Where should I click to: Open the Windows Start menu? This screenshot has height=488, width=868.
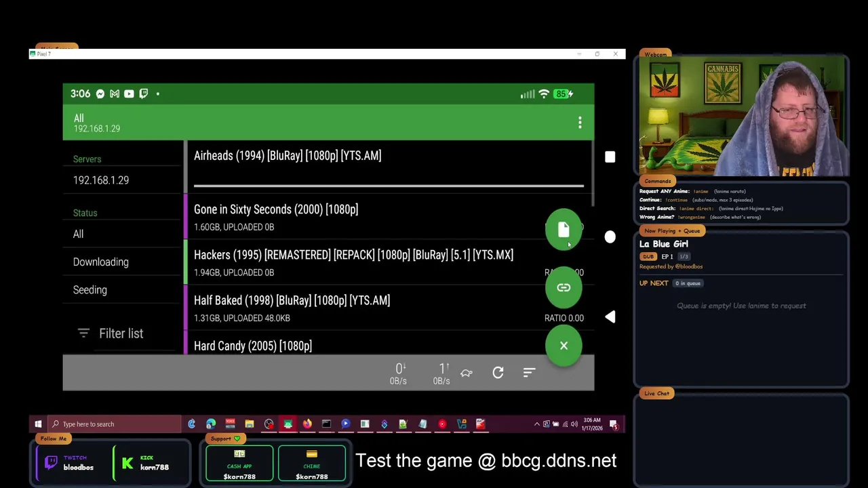(x=38, y=424)
